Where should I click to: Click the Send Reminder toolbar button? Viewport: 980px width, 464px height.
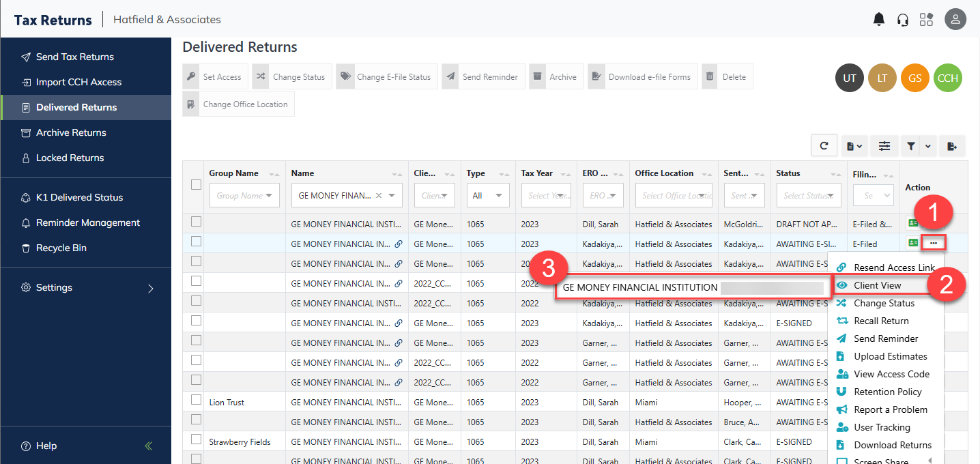483,77
